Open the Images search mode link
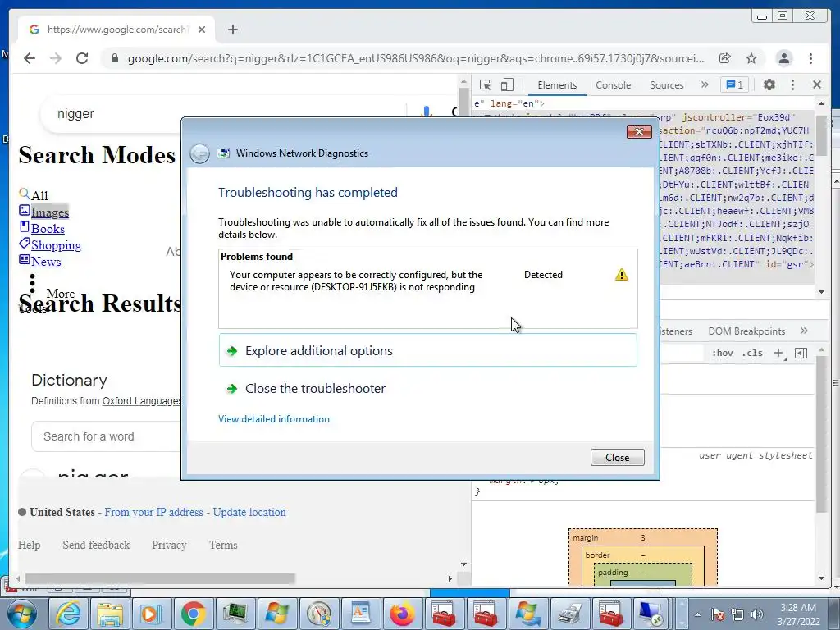 pos(50,212)
